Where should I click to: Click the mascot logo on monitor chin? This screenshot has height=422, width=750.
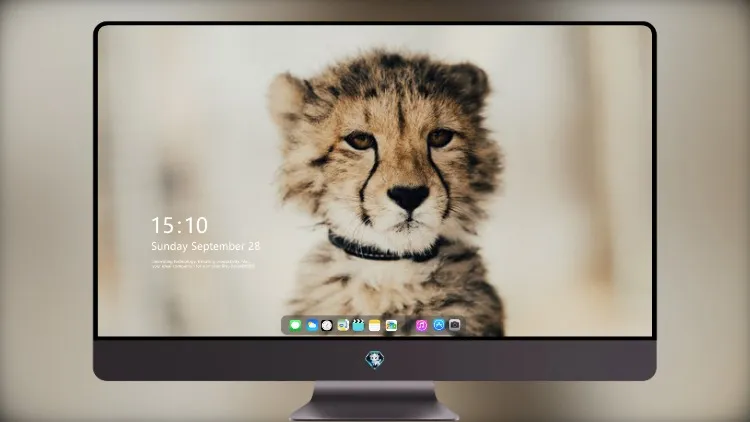coord(375,360)
